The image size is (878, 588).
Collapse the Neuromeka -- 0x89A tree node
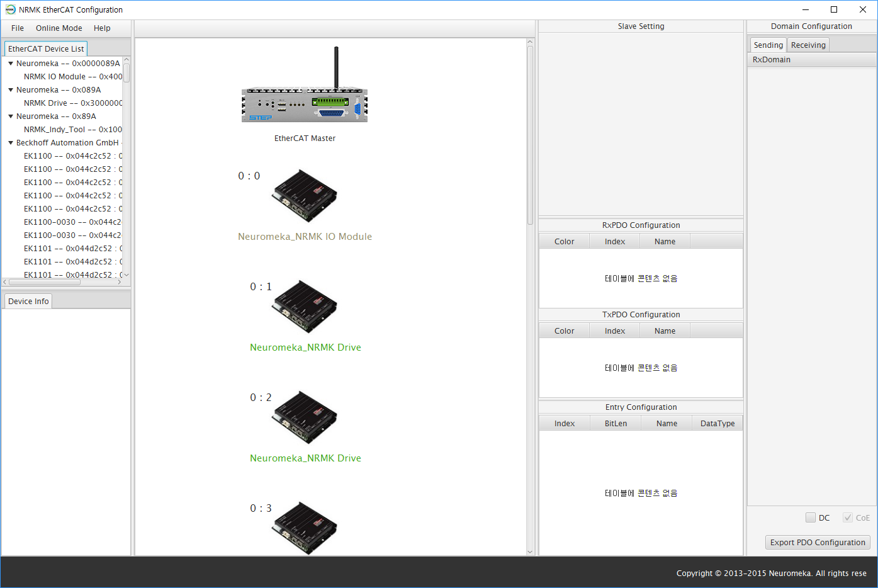click(x=11, y=116)
